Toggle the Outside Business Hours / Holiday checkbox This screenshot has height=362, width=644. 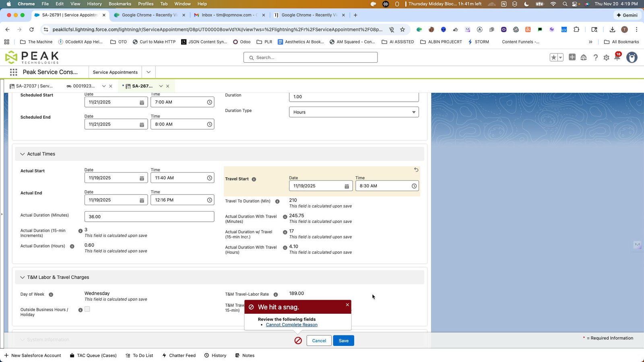[87, 309]
